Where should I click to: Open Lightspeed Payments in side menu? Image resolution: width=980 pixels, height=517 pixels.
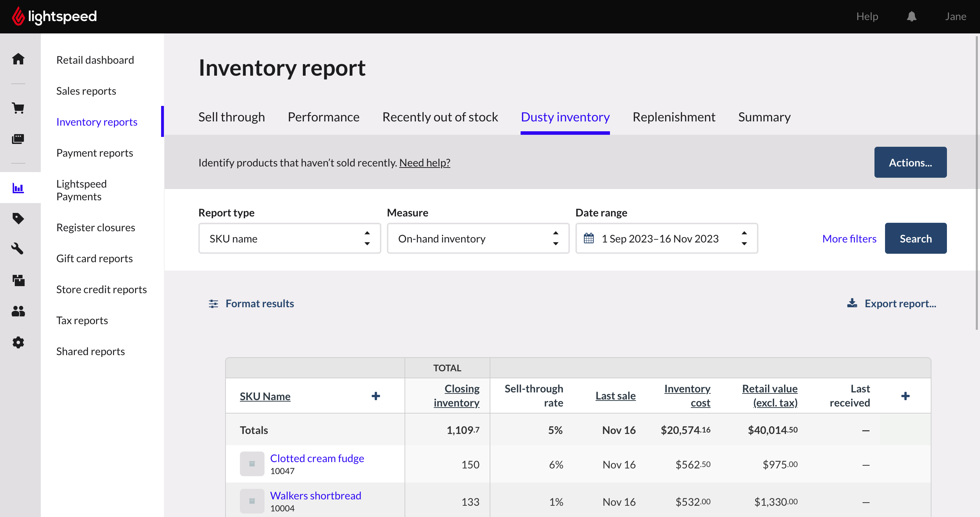coord(81,190)
